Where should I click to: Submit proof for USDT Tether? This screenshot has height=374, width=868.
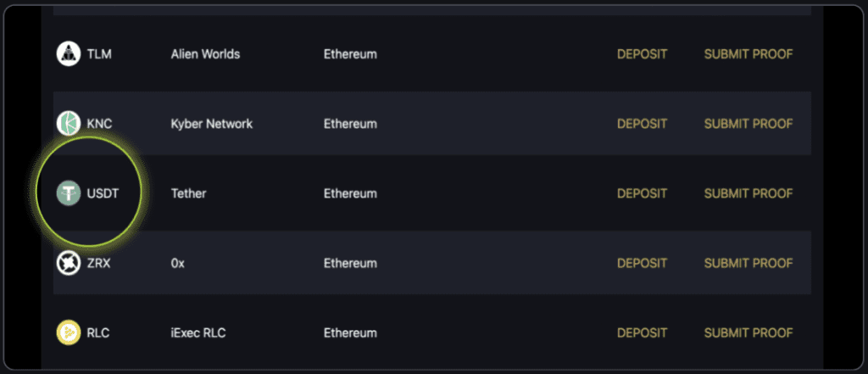tap(748, 193)
